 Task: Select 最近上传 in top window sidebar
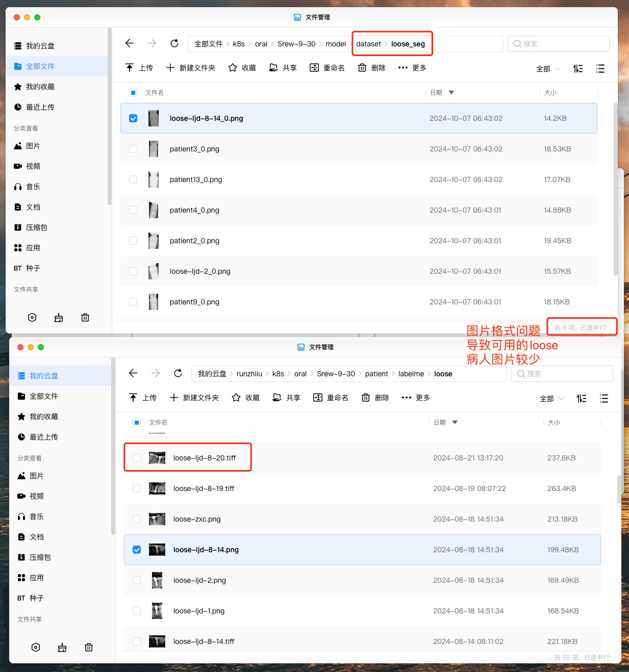[x=57, y=107]
